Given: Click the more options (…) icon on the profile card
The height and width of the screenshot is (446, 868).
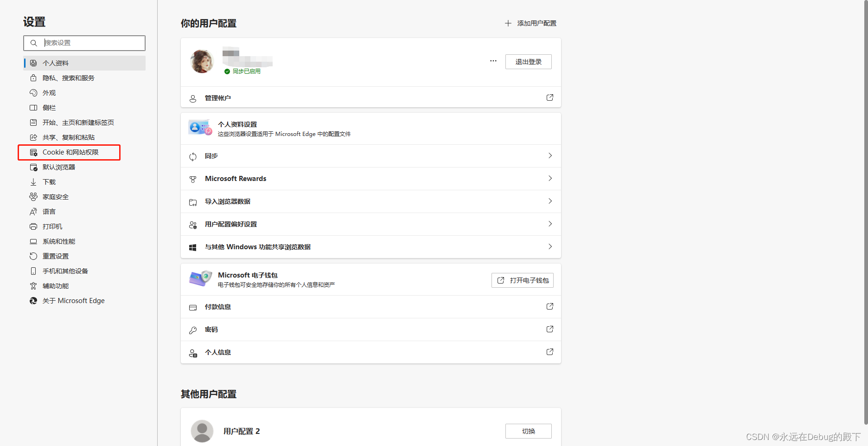Looking at the screenshot, I should [x=493, y=61].
